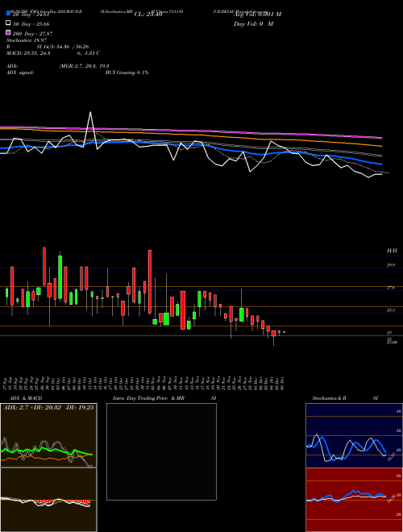Click the magenta 200 Day legend swatch

[x=8, y=33]
